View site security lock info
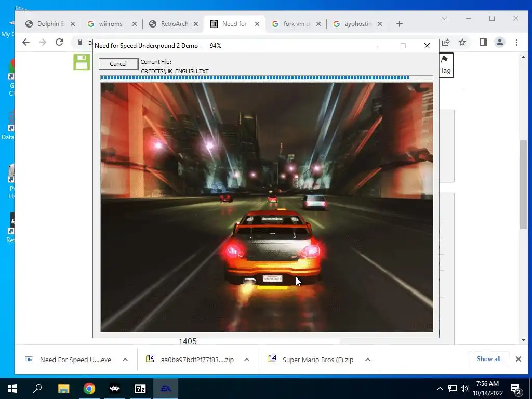The height and width of the screenshot is (399, 532). (80, 42)
